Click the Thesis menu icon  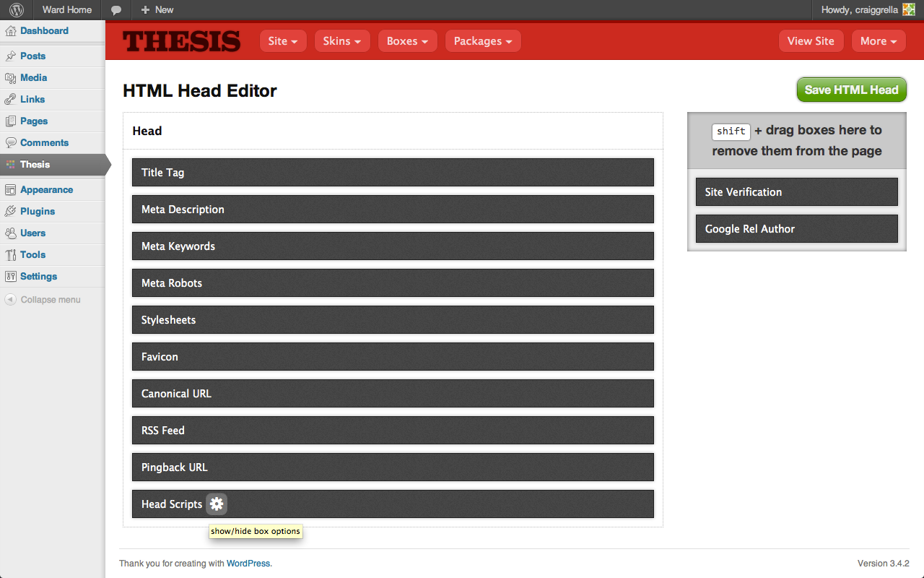pyautogui.click(x=10, y=165)
